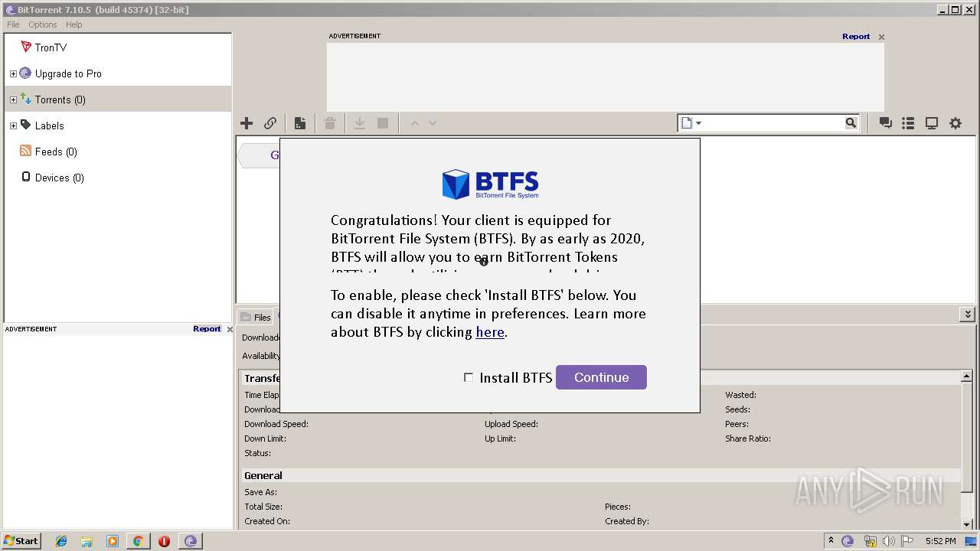The width and height of the screenshot is (980, 551).
Task: Click the Remove torrent trash icon
Action: [330, 123]
